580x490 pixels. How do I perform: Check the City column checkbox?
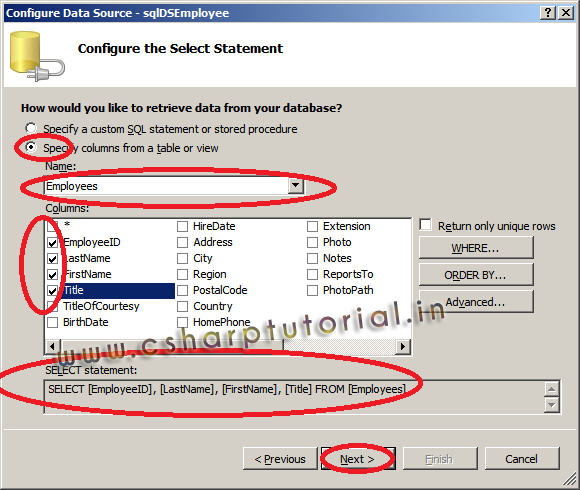[182, 258]
